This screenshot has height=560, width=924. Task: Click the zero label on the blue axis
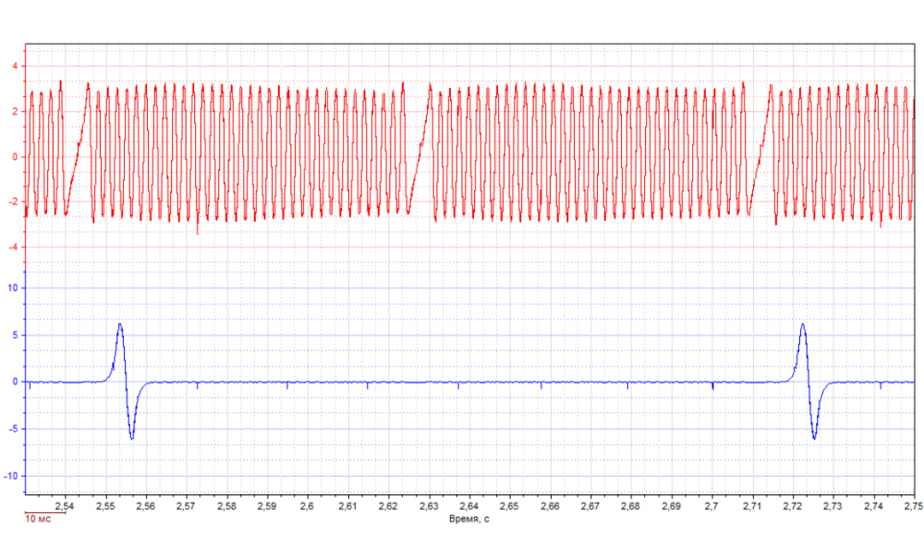point(17,380)
